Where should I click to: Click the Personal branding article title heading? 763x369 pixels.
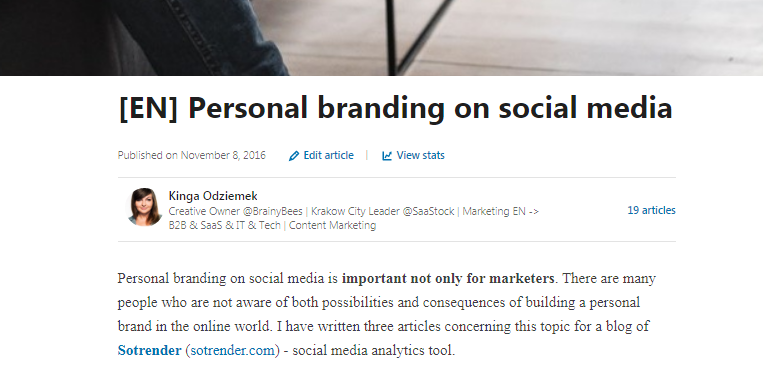point(395,108)
